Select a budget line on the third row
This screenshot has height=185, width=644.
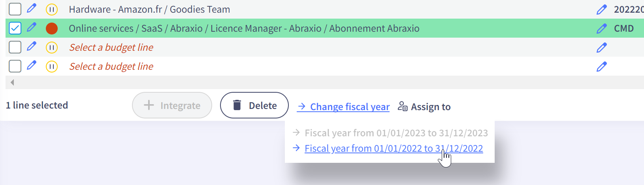click(111, 48)
